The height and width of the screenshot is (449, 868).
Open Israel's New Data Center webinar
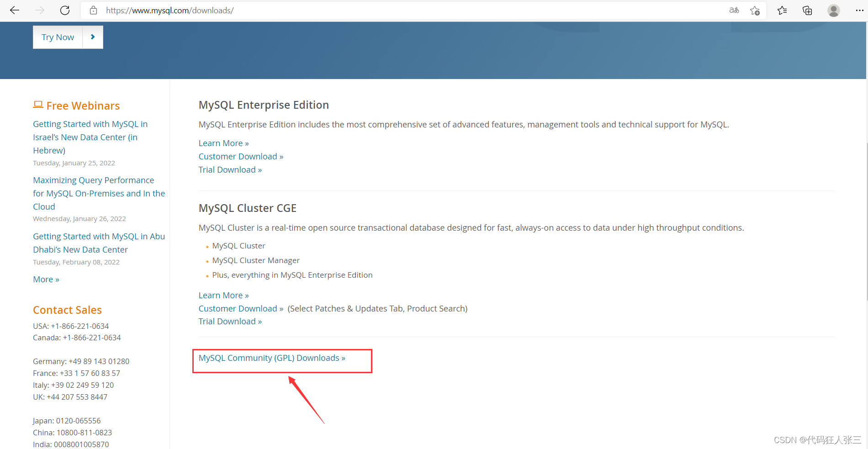point(90,137)
